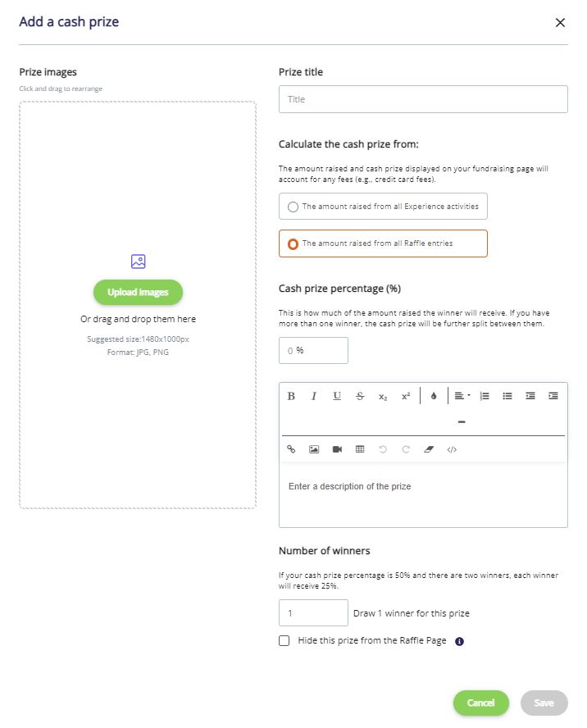Insert an image into the description
Viewport: 587px width, 728px height.
click(314, 449)
